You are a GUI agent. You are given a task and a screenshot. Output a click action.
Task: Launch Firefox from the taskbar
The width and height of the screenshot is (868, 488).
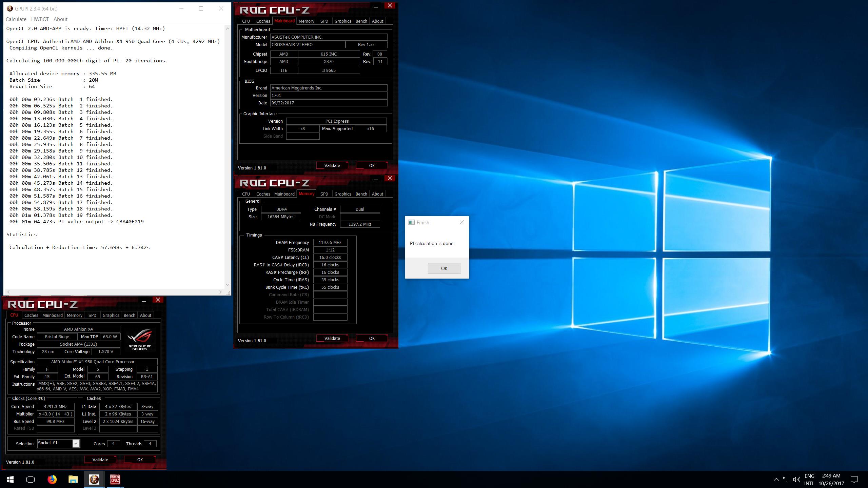tap(52, 479)
